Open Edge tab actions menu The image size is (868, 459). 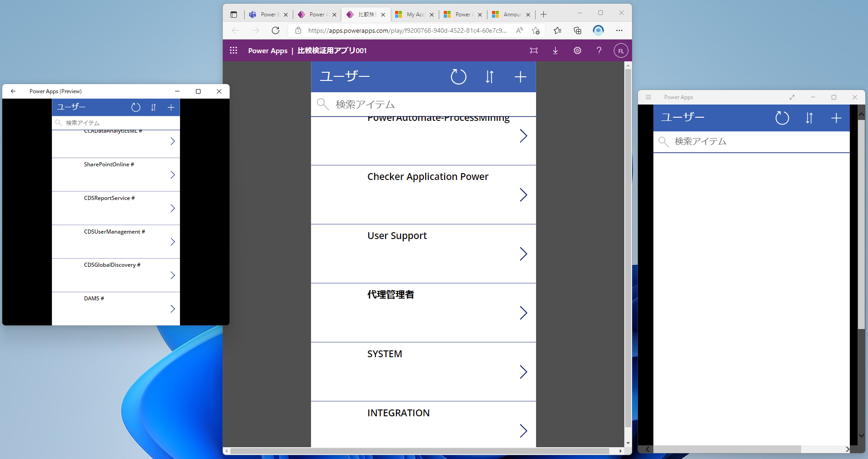(x=234, y=15)
